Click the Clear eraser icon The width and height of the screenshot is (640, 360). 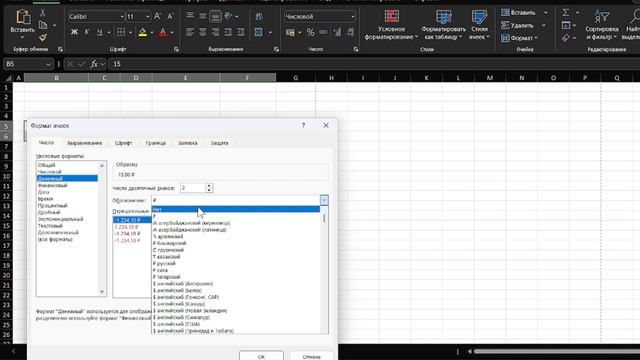(x=566, y=38)
